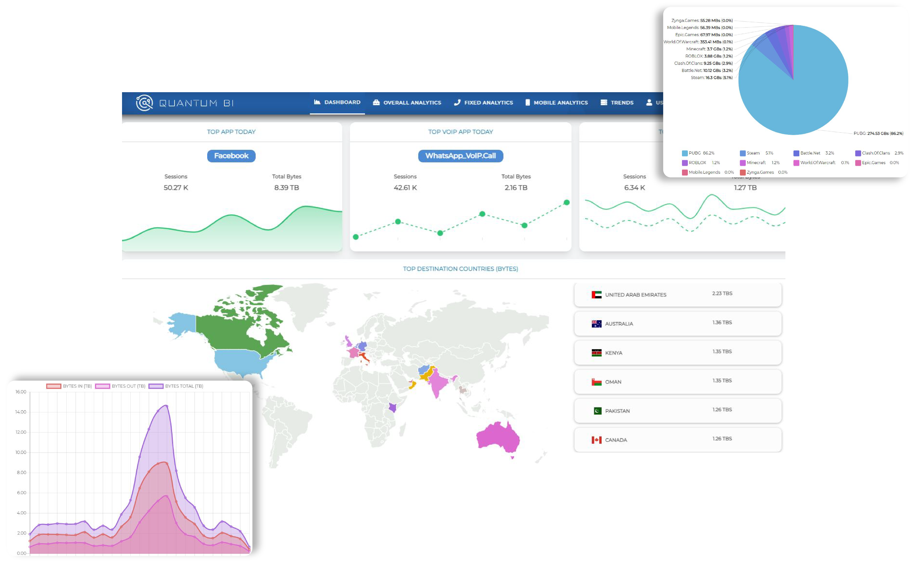The width and height of the screenshot is (924, 563).
Task: Click the user profile icon in navbar
Action: (x=649, y=102)
